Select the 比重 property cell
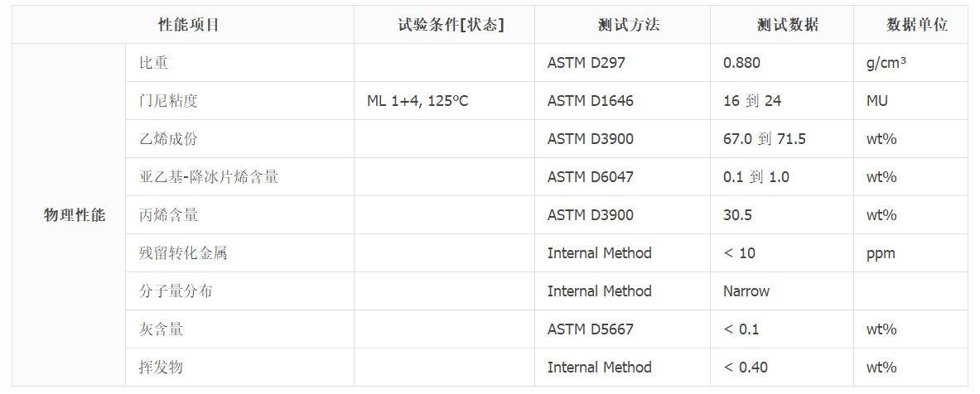 click(x=240, y=62)
